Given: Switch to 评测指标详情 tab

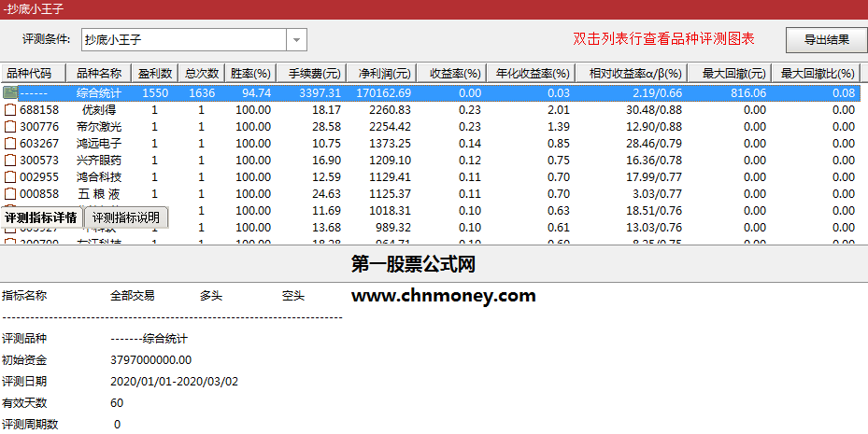Looking at the screenshot, I should click(41, 217).
